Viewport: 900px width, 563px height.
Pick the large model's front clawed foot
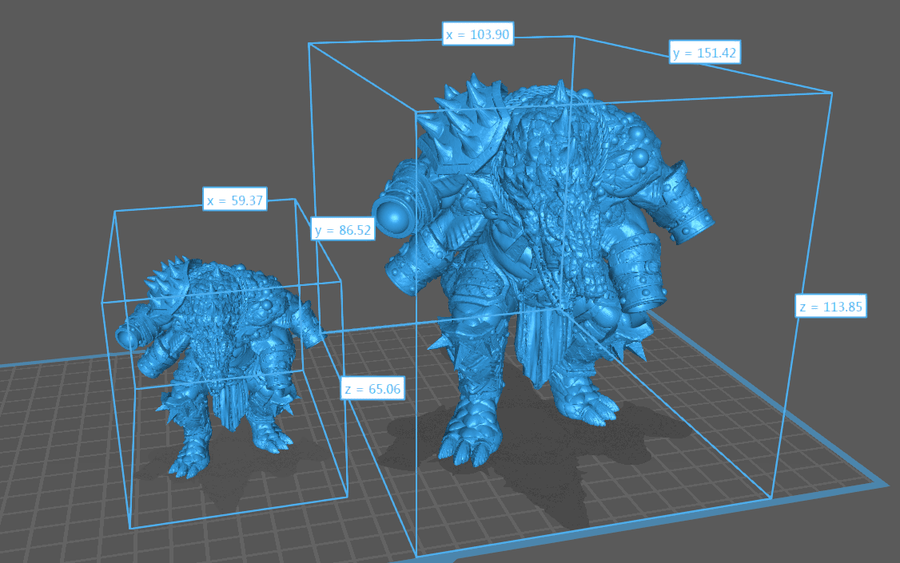pos(463,440)
